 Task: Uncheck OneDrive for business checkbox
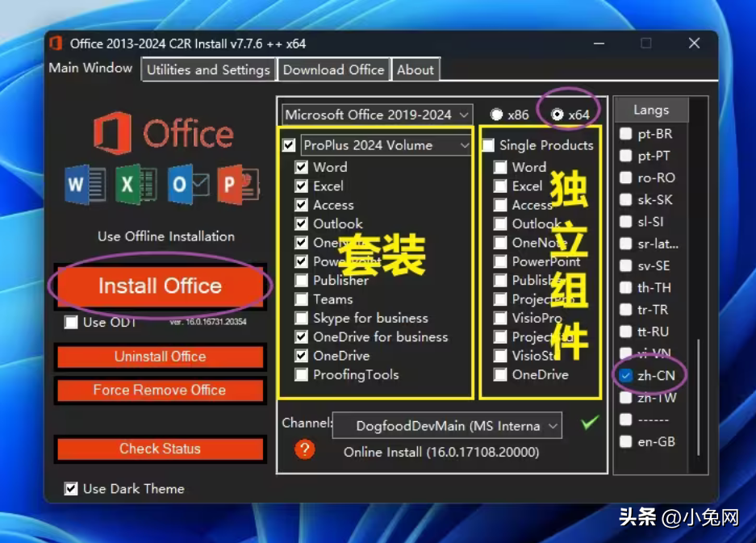pyautogui.click(x=301, y=336)
